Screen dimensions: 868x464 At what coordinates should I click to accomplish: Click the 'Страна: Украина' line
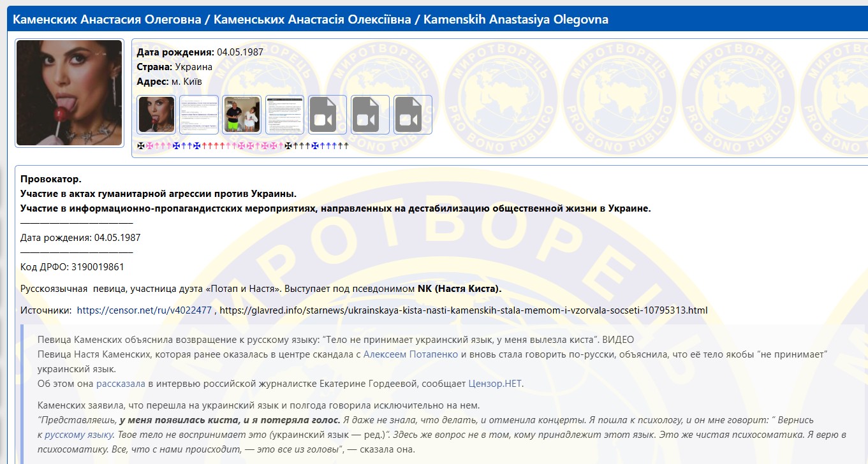pyautogui.click(x=175, y=67)
